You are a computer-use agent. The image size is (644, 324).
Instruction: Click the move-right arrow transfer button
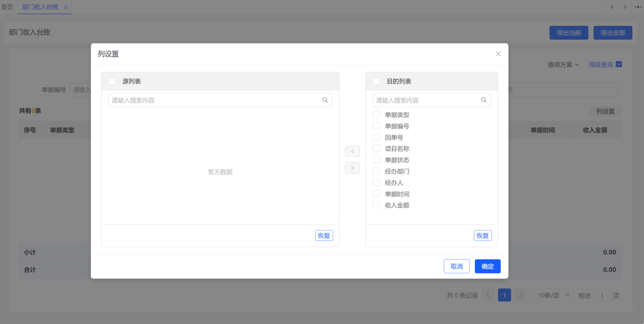pyautogui.click(x=352, y=168)
